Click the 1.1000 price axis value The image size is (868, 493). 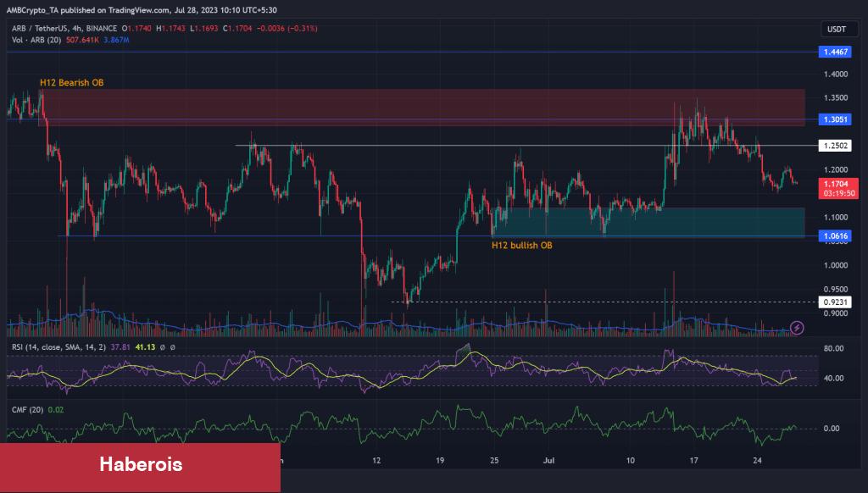[x=835, y=218]
